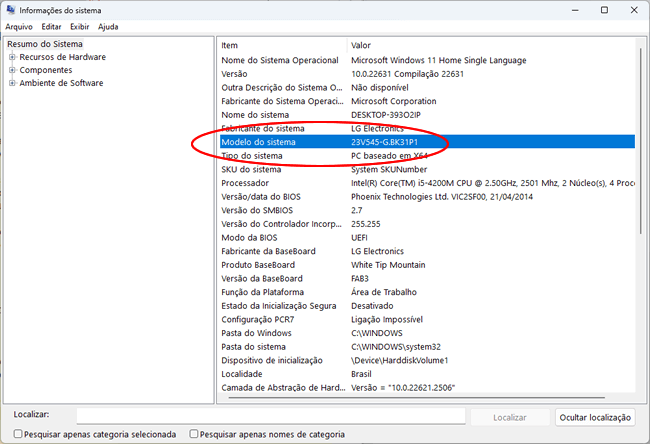This screenshot has width=650, height=444.
Task: Select the Nome do Sistema Operacional row
Action: [x=427, y=60]
